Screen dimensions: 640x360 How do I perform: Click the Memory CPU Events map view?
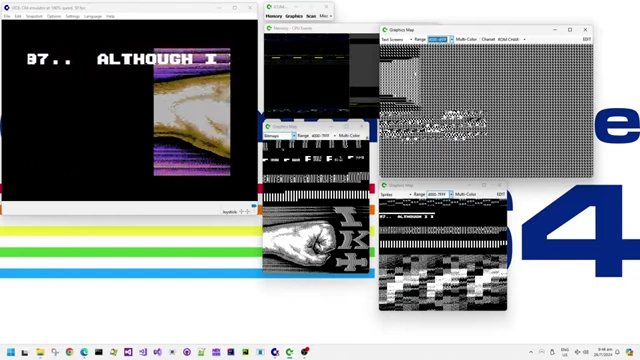322,76
